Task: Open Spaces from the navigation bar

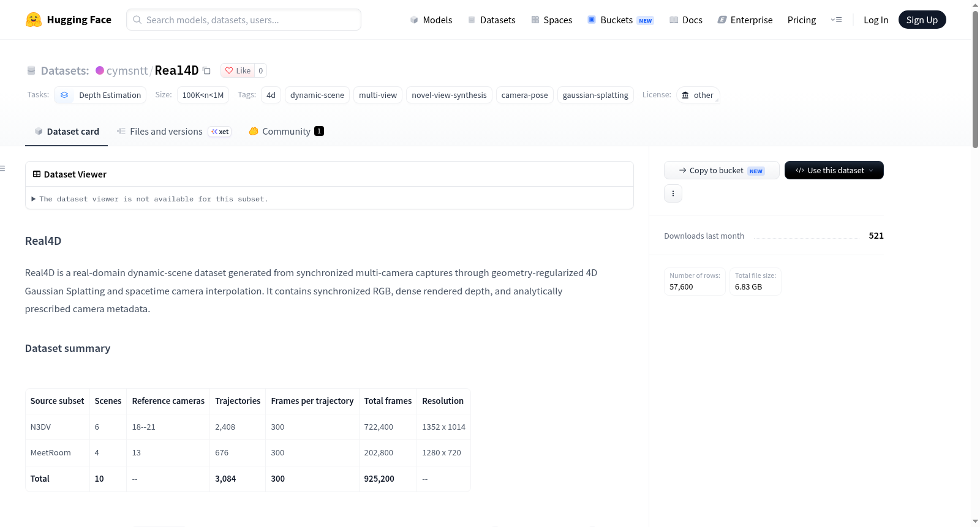Action: [x=551, y=20]
